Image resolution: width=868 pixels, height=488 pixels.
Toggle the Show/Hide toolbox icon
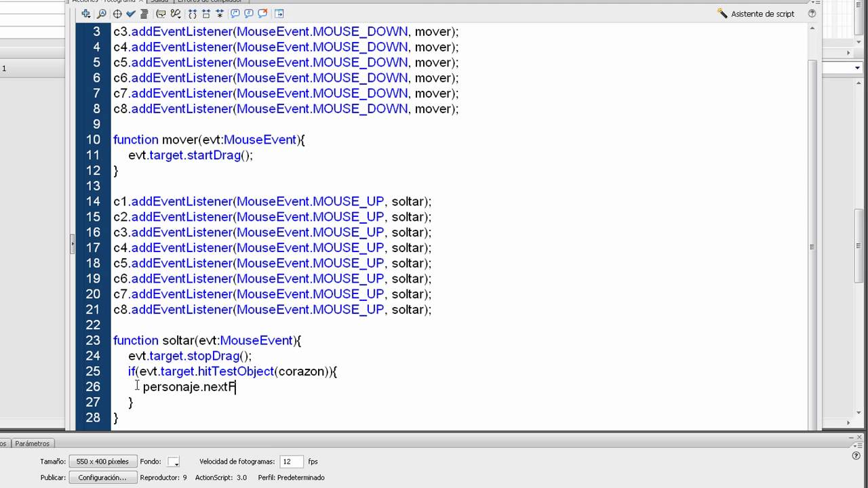(279, 14)
